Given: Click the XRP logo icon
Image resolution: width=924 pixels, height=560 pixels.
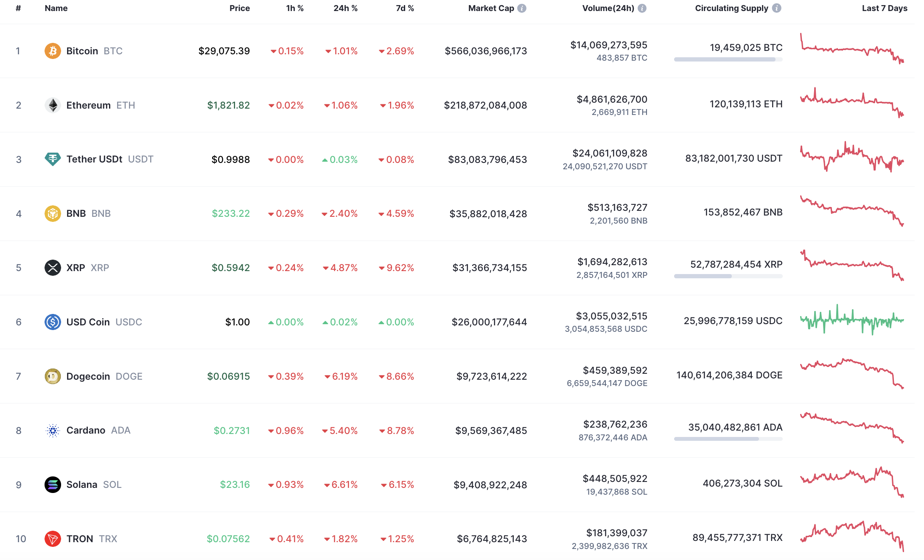Looking at the screenshot, I should pos(53,268).
